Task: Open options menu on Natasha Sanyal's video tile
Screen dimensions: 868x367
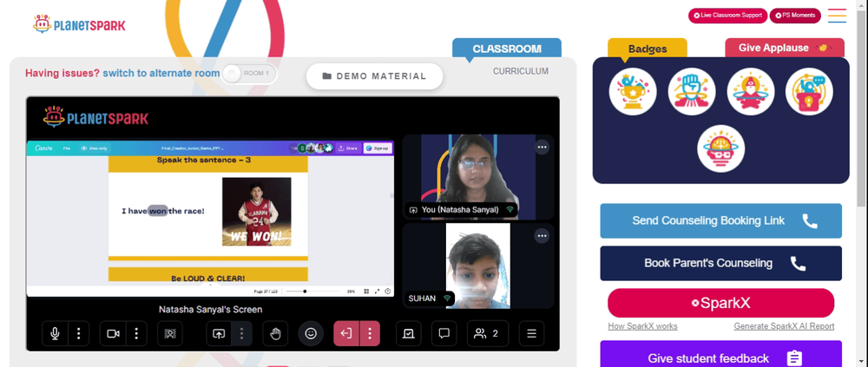Action: click(542, 147)
